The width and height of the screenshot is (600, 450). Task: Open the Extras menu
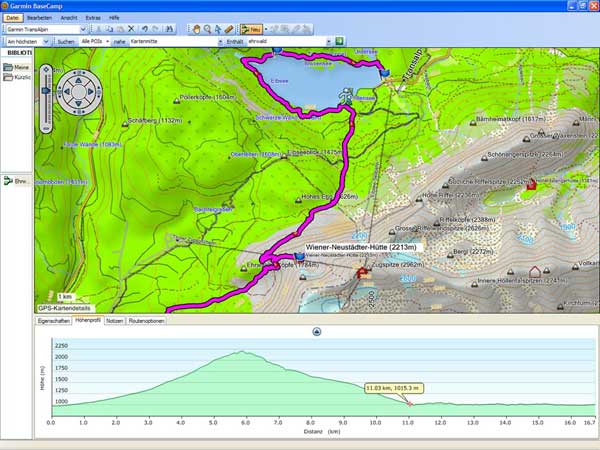93,18
